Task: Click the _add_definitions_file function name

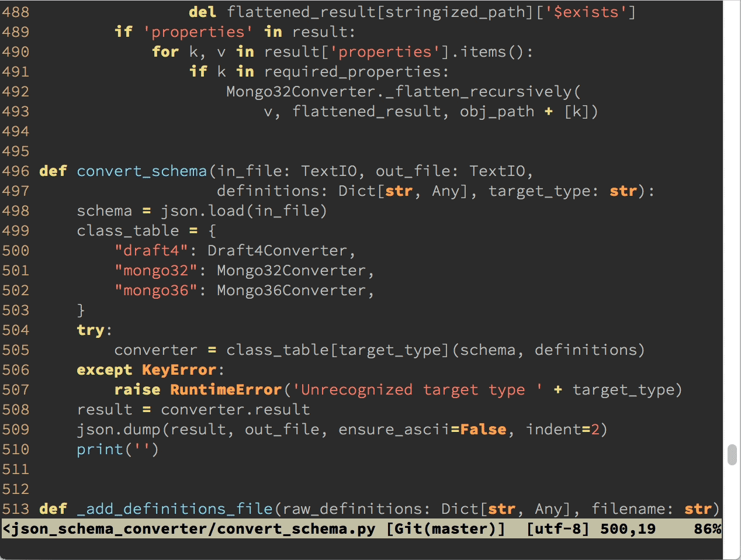Action: tap(175, 509)
